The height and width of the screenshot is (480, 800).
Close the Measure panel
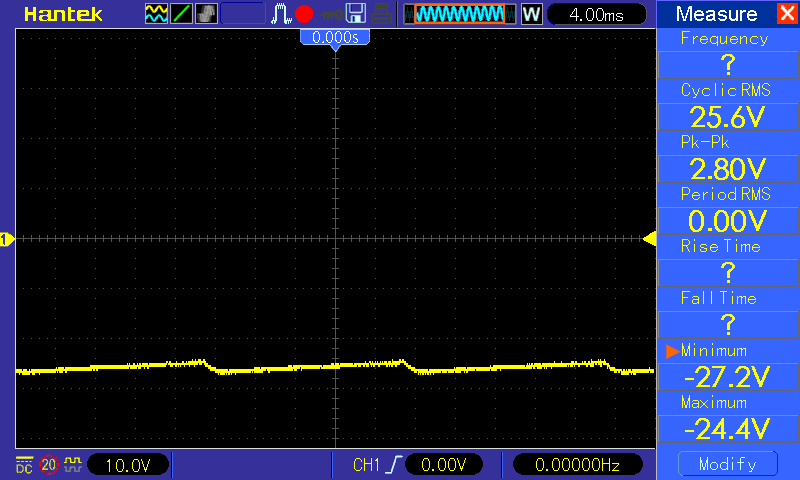click(x=788, y=13)
